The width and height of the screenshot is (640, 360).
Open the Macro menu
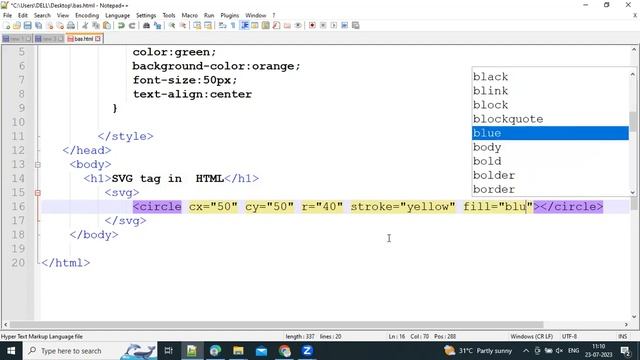[x=189, y=16]
